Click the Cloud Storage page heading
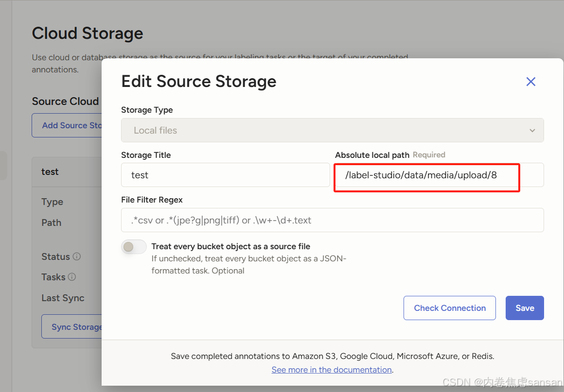 coord(88,34)
